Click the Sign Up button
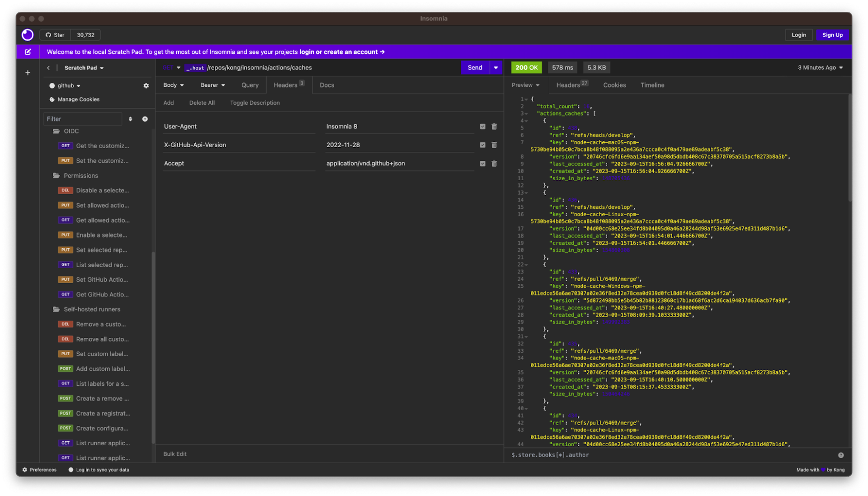 [832, 35]
